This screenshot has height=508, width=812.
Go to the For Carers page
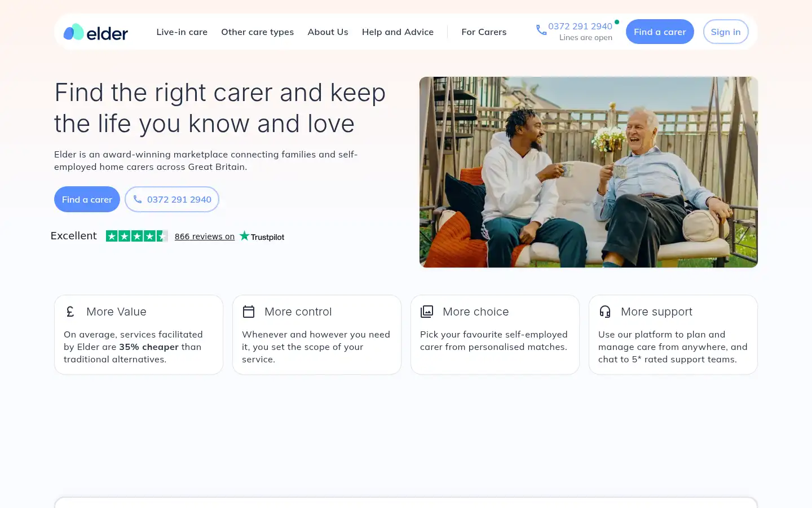[484, 32]
